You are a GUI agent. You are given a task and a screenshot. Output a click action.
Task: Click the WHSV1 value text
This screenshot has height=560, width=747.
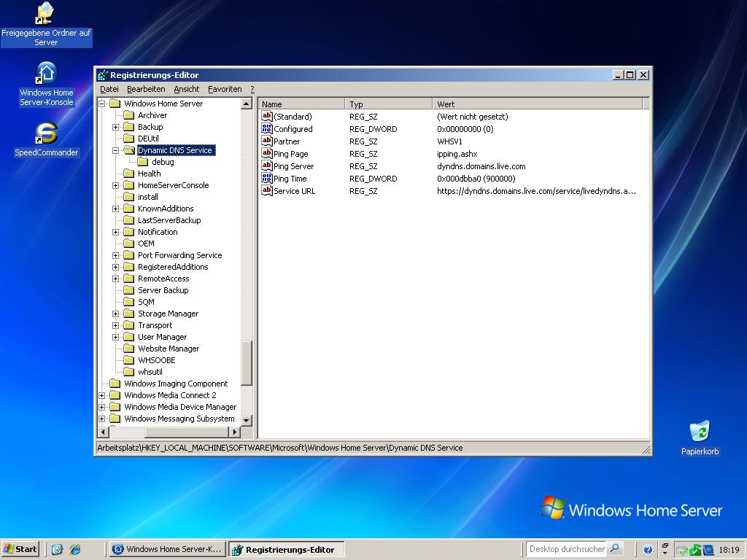449,141
